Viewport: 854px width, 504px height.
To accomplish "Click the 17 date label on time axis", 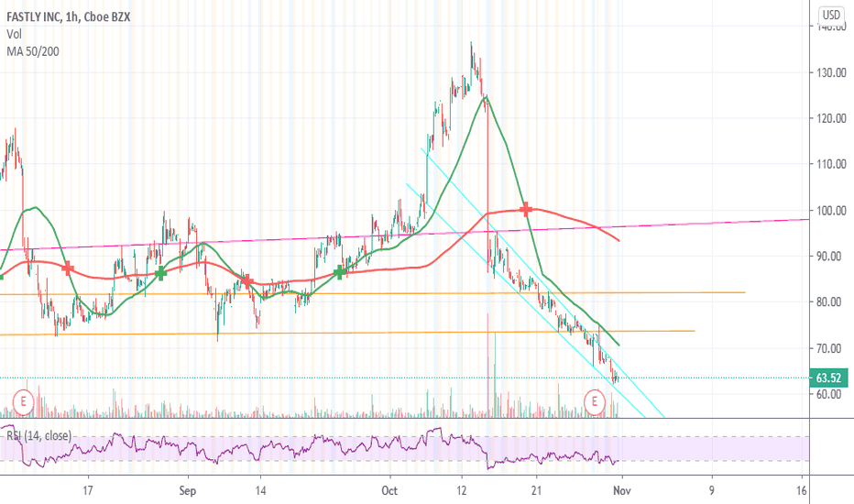I will click(x=87, y=491).
